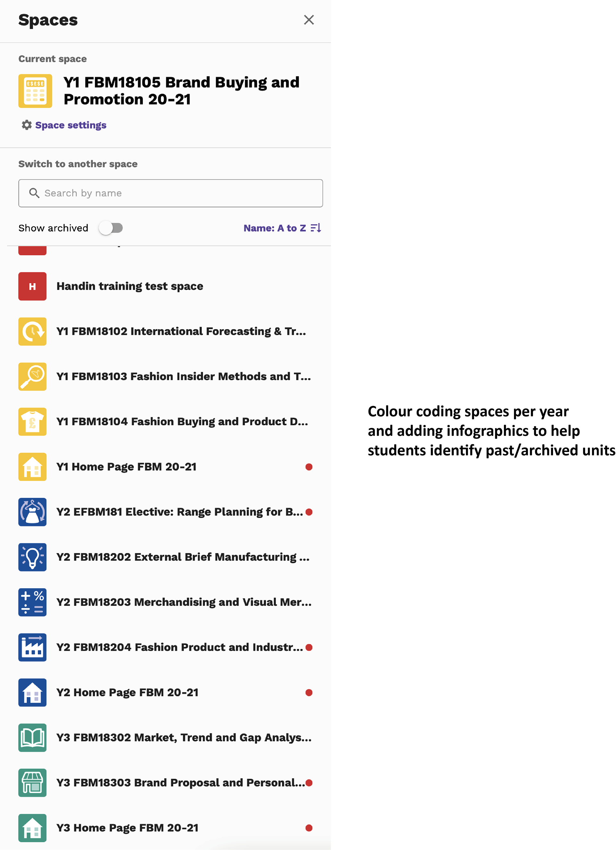Open Y2 FBM18202 External Brief Manufacturing space
The image size is (616, 850).
183,557
